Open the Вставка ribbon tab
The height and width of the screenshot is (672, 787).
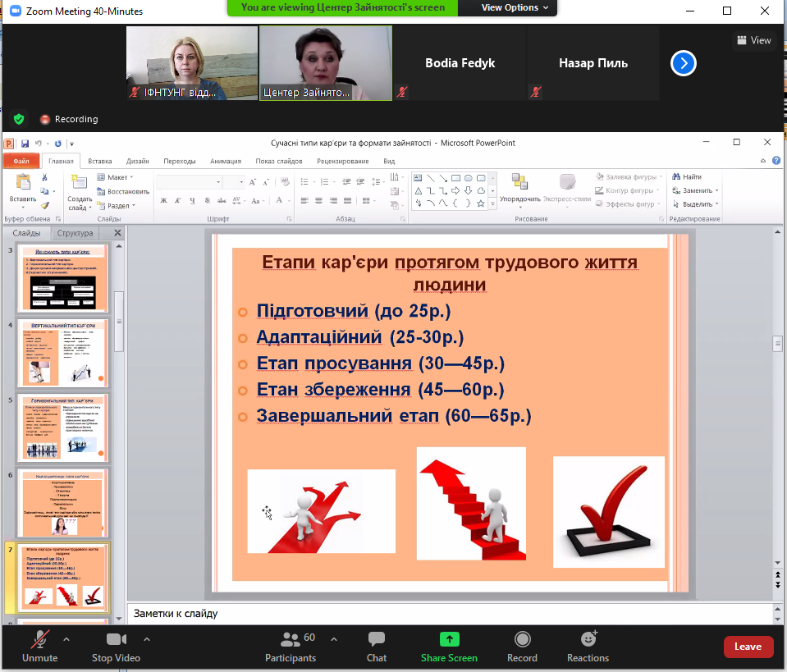click(99, 162)
